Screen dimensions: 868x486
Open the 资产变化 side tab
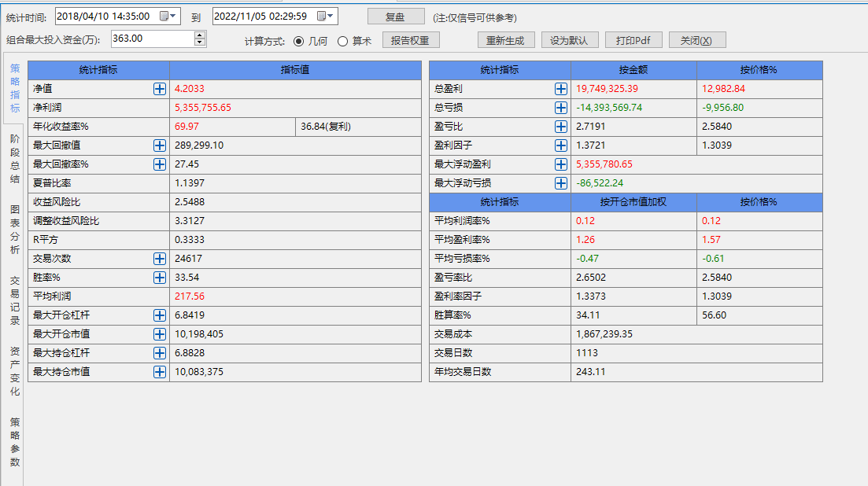pyautogui.click(x=14, y=370)
